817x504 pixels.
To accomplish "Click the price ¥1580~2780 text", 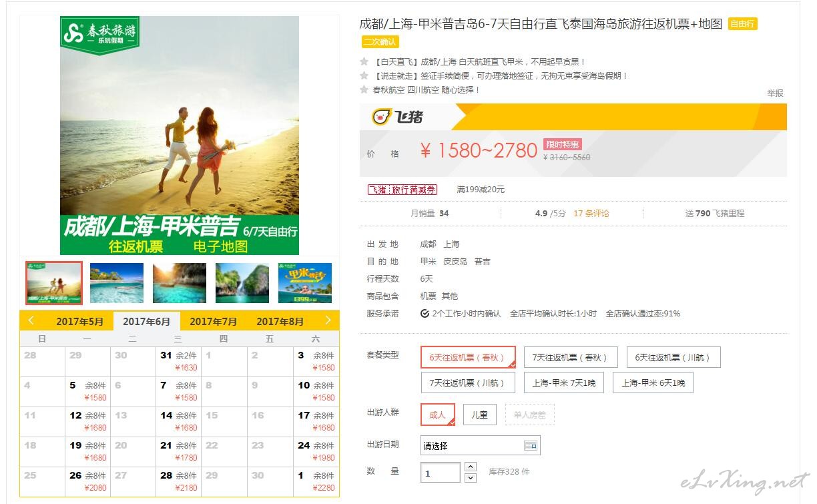I will (x=479, y=151).
